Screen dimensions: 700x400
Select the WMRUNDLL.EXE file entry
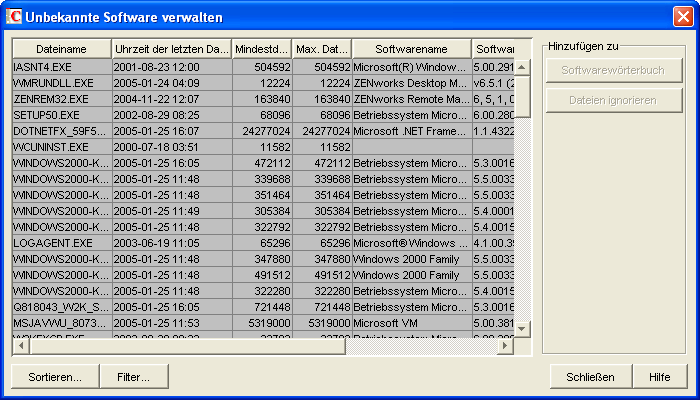62,83
